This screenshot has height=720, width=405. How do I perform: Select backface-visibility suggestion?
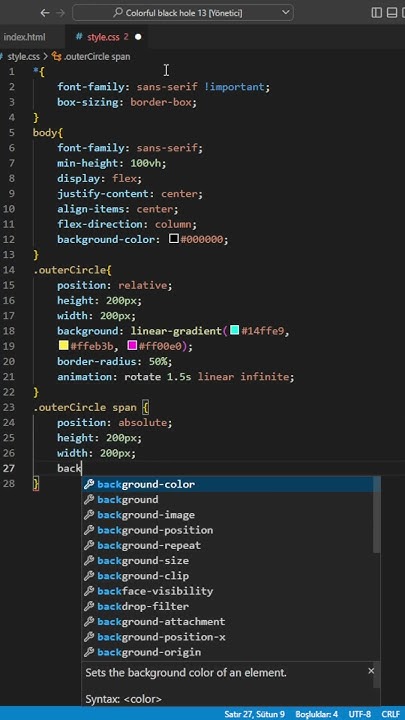pos(228,591)
